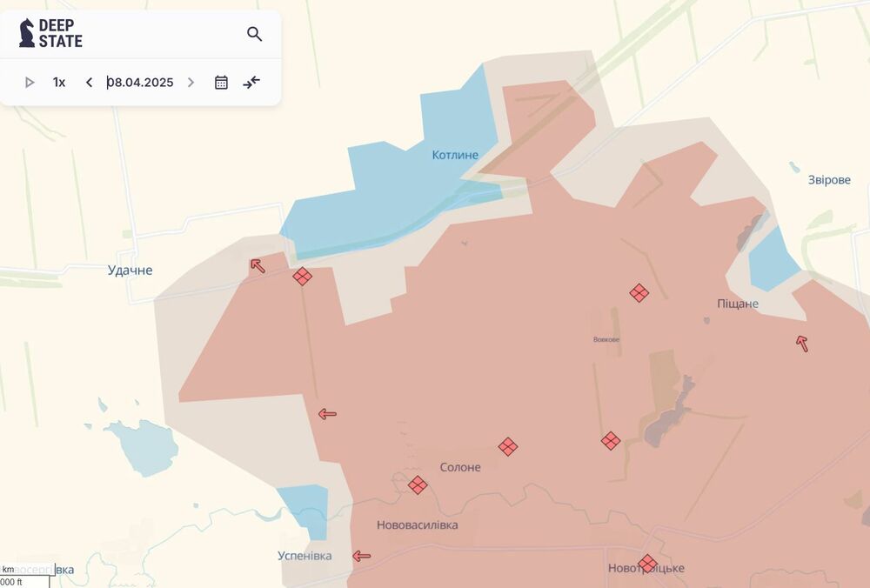The image size is (870, 588).
Task: Click the Солоне settlement label
Action: click(x=460, y=467)
